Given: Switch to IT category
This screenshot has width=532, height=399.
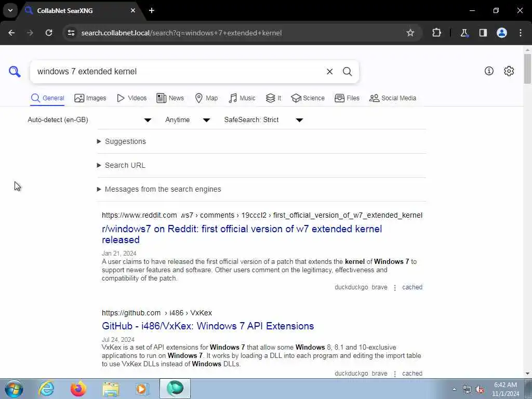Looking at the screenshot, I should [273, 98].
